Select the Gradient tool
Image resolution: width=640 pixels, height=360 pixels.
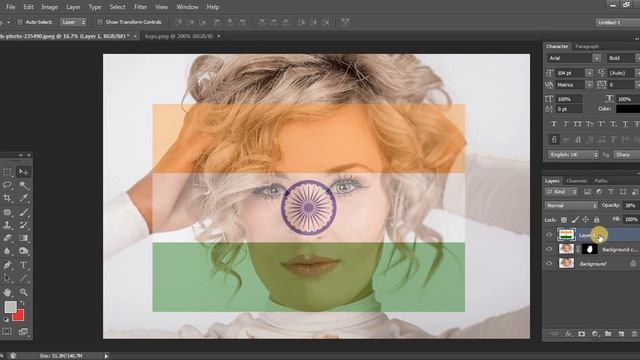(x=23, y=238)
